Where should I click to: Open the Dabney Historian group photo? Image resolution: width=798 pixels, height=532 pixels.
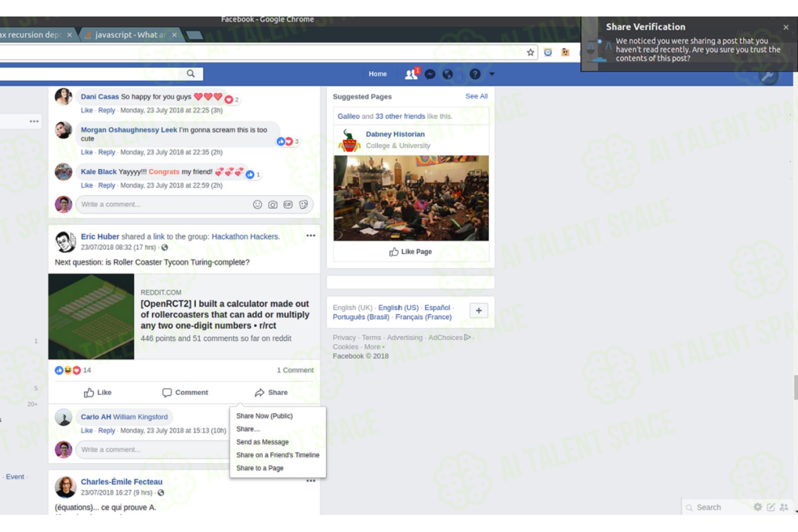pos(411,198)
